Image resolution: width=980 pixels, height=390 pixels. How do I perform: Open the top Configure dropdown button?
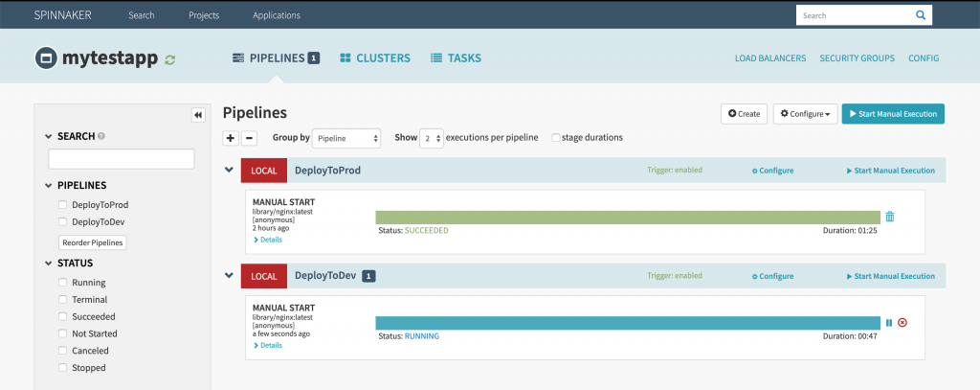pyautogui.click(x=805, y=114)
